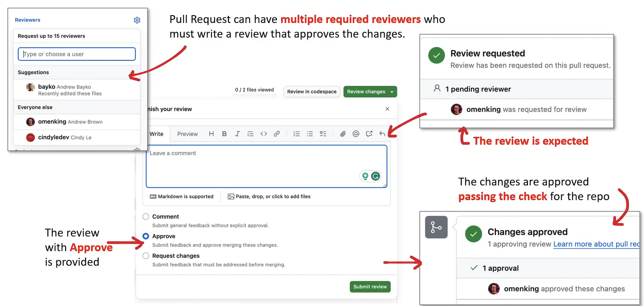Screen dimensions: 644x306
Task: Select the Approve radio option
Action: (x=146, y=236)
